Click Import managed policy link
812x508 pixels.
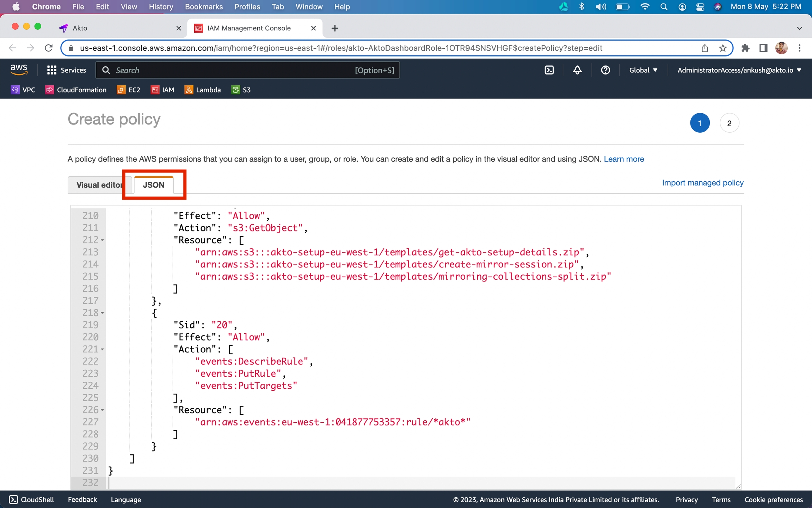click(x=702, y=183)
